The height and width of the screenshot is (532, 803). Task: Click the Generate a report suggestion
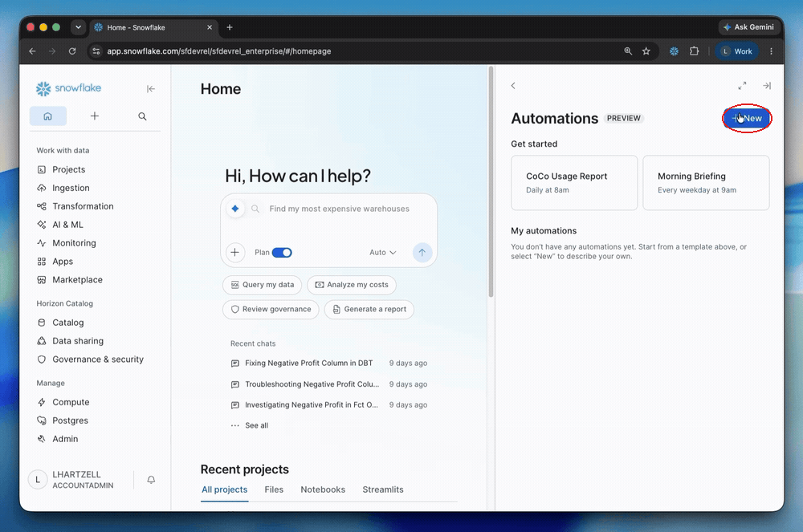369,310
